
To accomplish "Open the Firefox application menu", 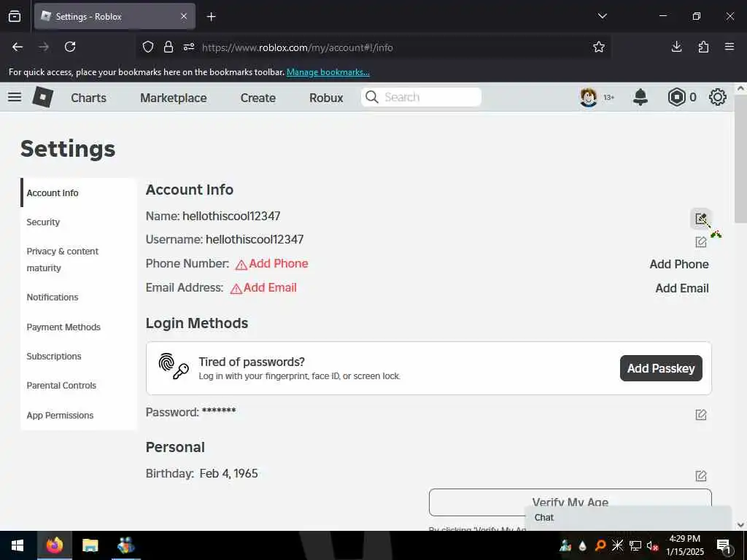I will 729,47.
